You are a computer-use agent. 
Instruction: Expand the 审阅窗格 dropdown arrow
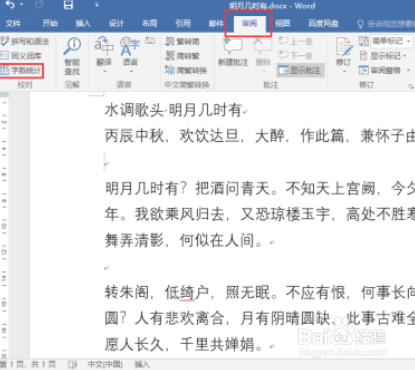point(408,70)
